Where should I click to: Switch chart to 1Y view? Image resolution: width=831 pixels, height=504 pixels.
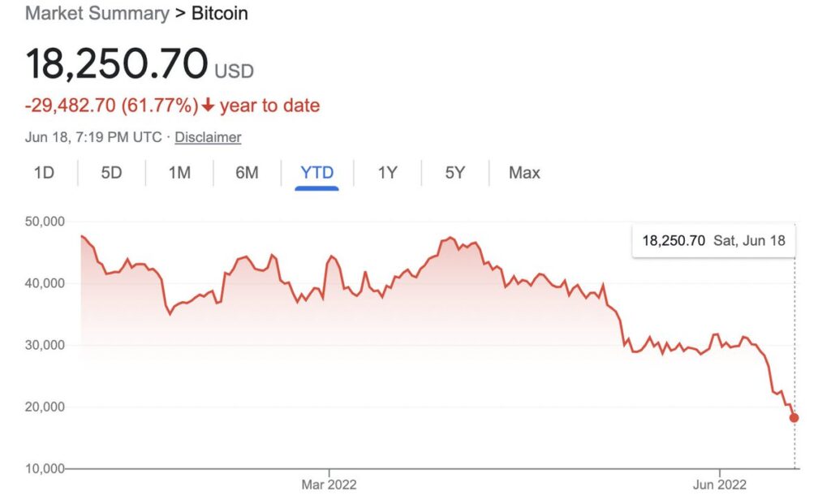[x=387, y=172]
